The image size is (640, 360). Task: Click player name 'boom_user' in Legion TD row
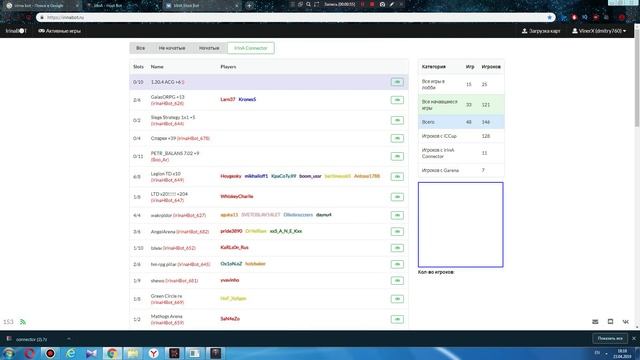click(310, 176)
